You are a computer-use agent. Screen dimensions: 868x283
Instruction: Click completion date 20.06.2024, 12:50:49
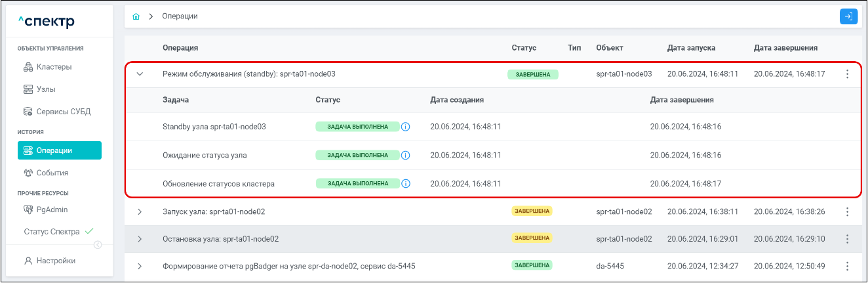point(789,266)
